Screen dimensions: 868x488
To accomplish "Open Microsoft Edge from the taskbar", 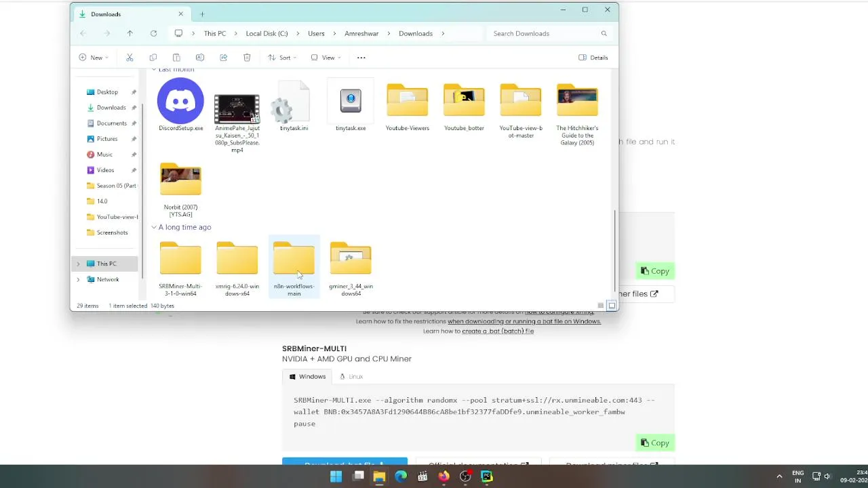I will click(x=401, y=476).
